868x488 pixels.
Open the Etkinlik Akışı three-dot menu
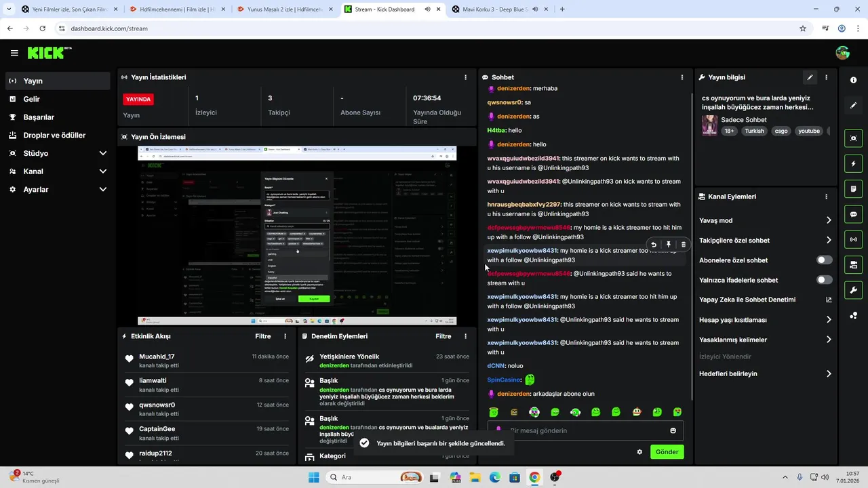[285, 336]
